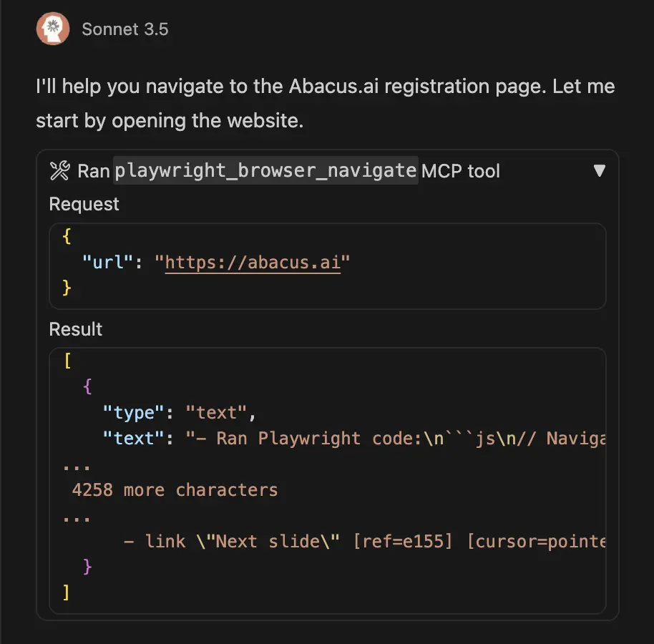Click the Request section label
Viewport: 654px width, 644px height.
84,205
